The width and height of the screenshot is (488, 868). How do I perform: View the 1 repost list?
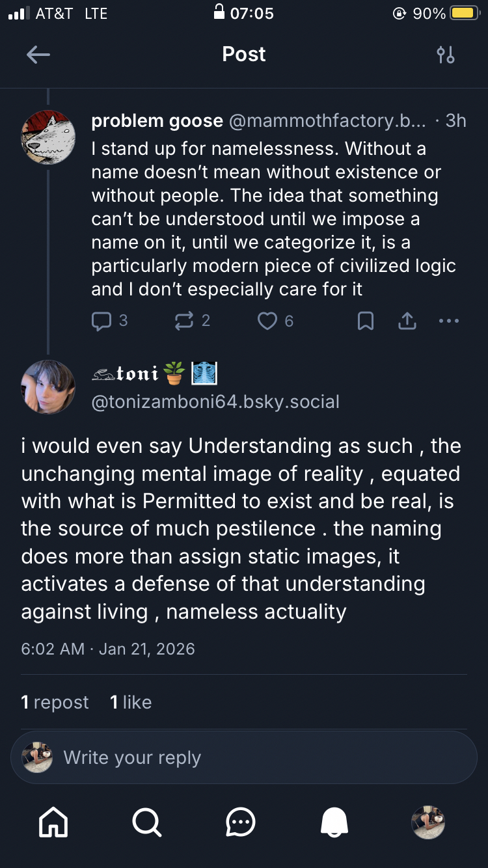coord(55,702)
